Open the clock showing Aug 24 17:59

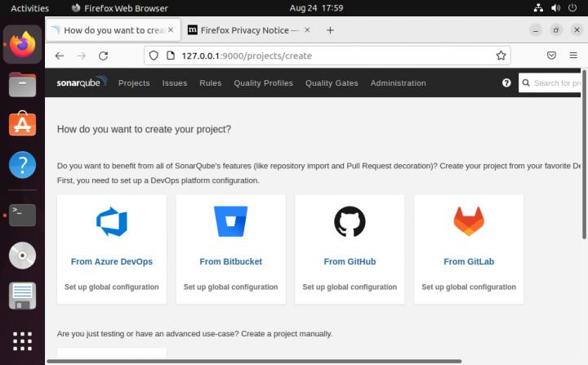coord(316,8)
